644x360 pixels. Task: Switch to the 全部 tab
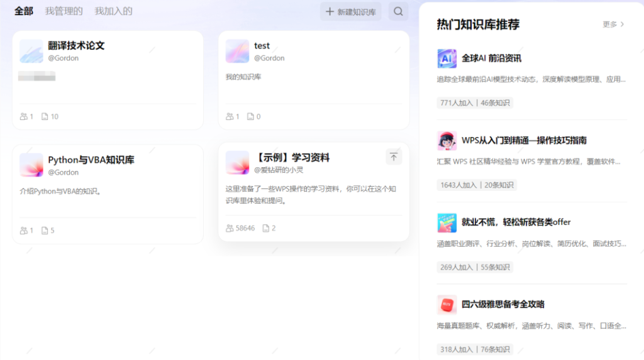point(24,11)
